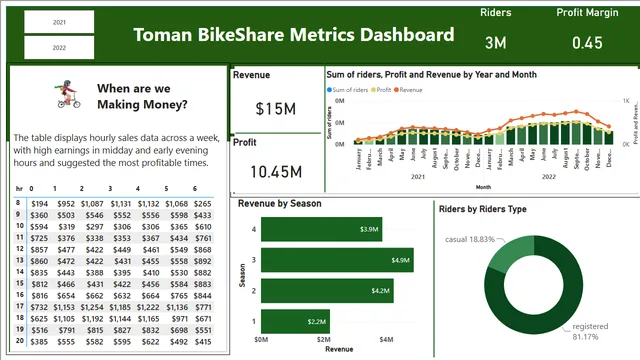Click the cell value $516 in row 19

(x=39, y=330)
